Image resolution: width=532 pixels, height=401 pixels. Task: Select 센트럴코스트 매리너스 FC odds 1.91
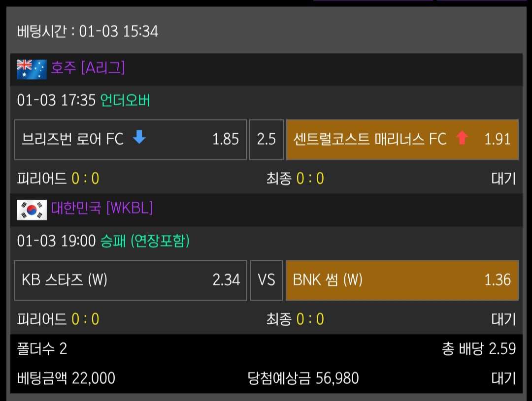(x=402, y=140)
